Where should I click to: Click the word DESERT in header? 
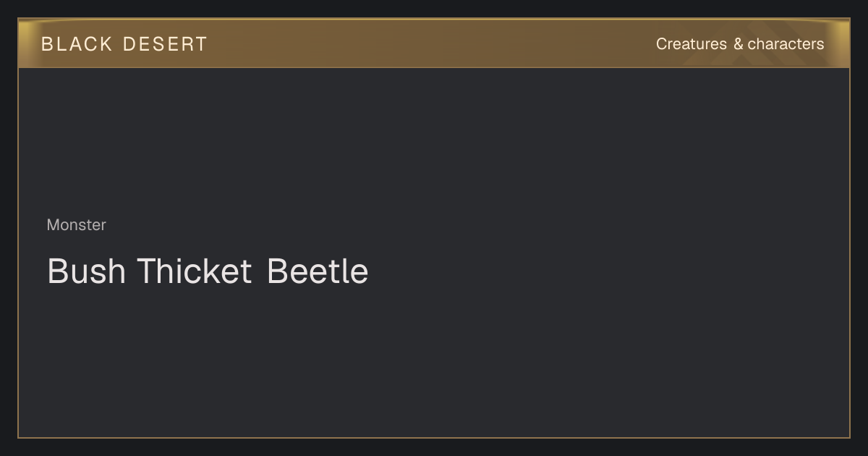click(x=165, y=44)
